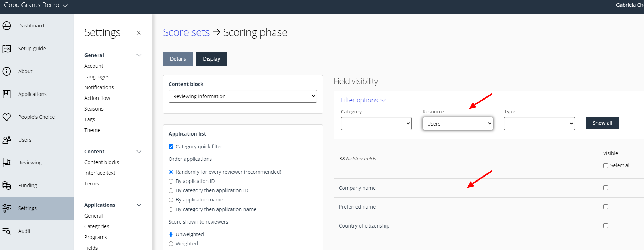Open Tags settings link
This screenshot has width=644, height=250.
click(x=90, y=119)
